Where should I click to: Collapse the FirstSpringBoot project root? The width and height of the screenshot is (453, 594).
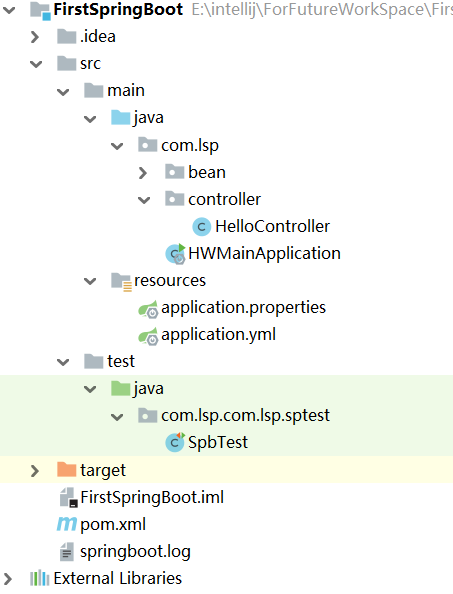point(9,10)
